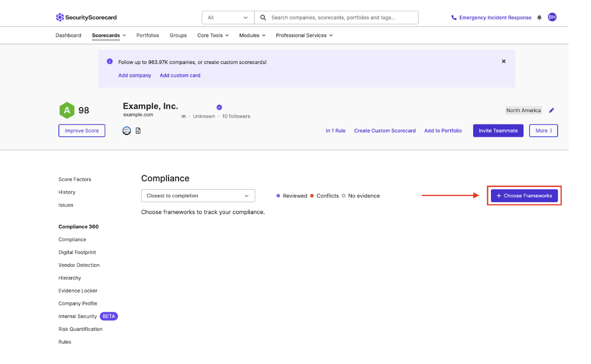Click the Add company link

[x=135, y=75]
